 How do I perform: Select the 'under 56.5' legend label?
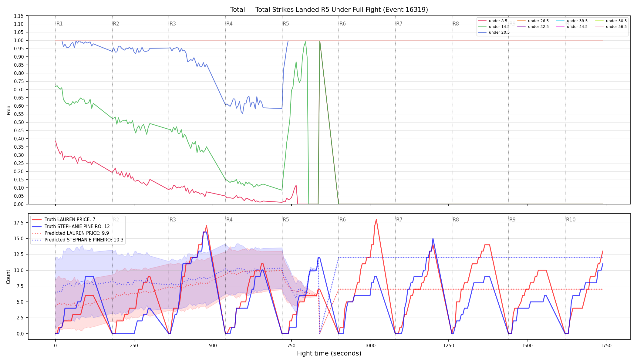coord(616,27)
